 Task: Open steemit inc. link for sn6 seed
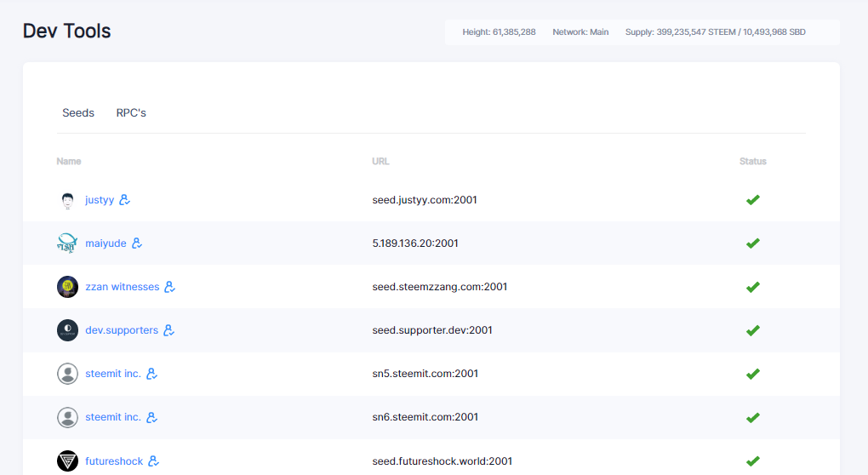tap(113, 417)
